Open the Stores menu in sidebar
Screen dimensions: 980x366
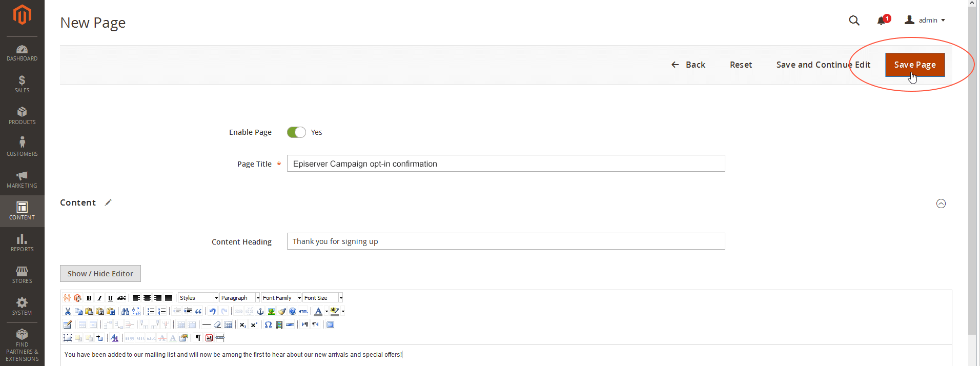coord(22,275)
